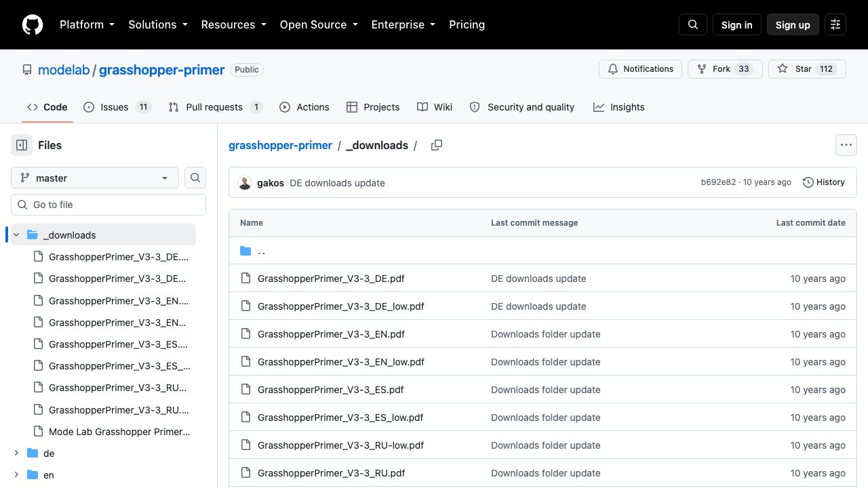Image resolution: width=868 pixels, height=488 pixels.
Task: Click file icon of GrasshopperPrimer_V3-3_RU.pdf row
Action: pos(245,473)
